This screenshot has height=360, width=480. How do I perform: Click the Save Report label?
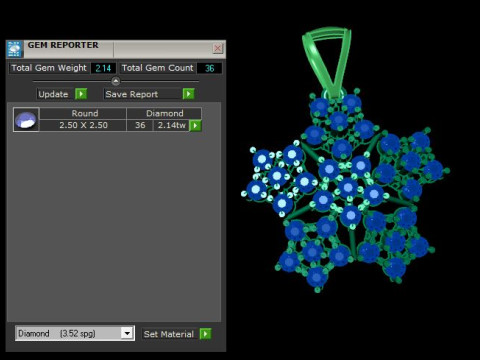click(x=132, y=94)
